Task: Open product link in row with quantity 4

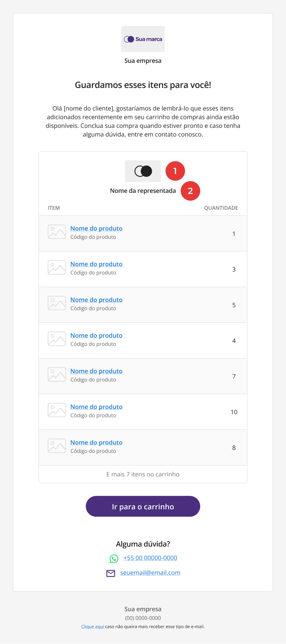Action: (96, 335)
